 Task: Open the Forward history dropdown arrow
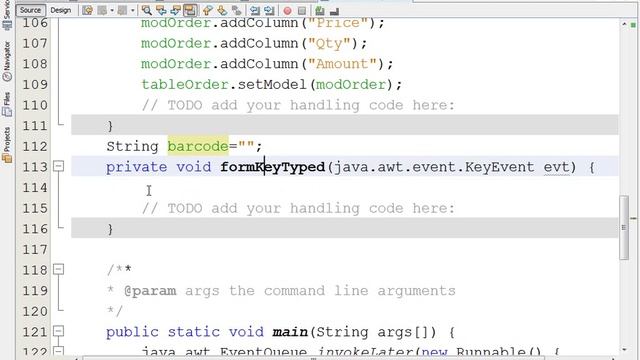click(132, 10)
